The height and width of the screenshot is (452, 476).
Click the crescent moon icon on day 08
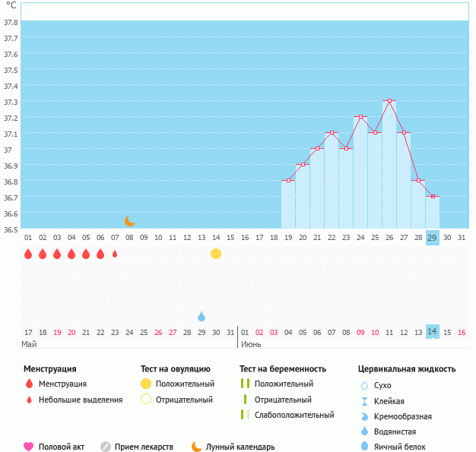[130, 221]
